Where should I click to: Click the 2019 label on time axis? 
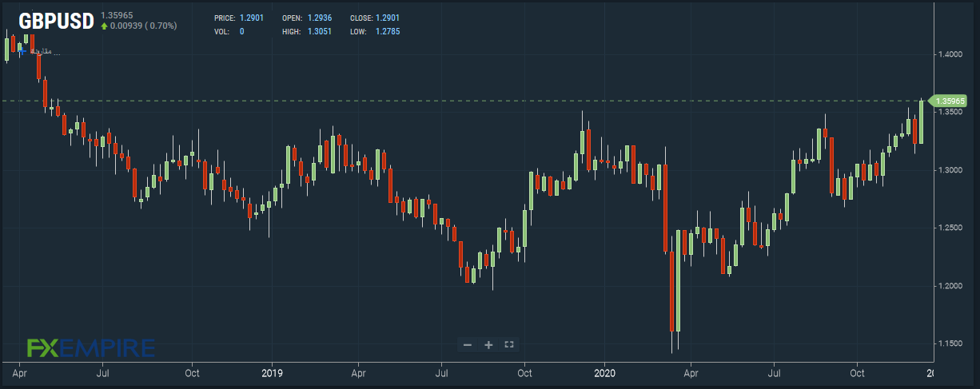pyautogui.click(x=273, y=372)
